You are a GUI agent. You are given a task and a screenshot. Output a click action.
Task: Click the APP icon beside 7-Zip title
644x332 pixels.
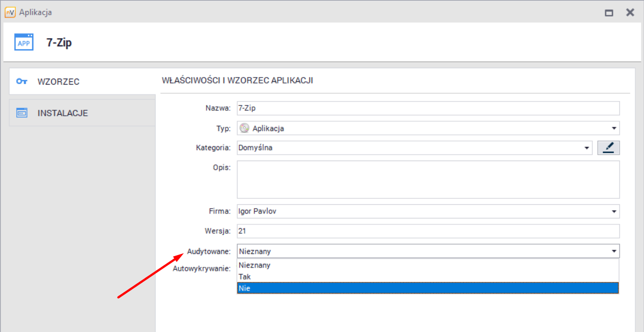23,42
